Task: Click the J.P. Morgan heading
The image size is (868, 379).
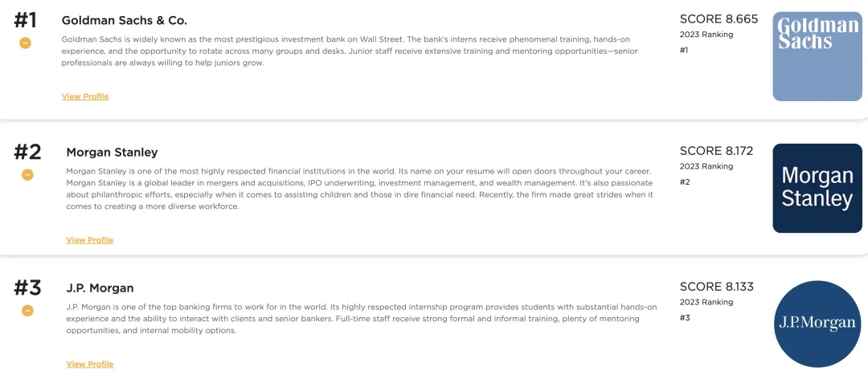Action: pos(100,288)
